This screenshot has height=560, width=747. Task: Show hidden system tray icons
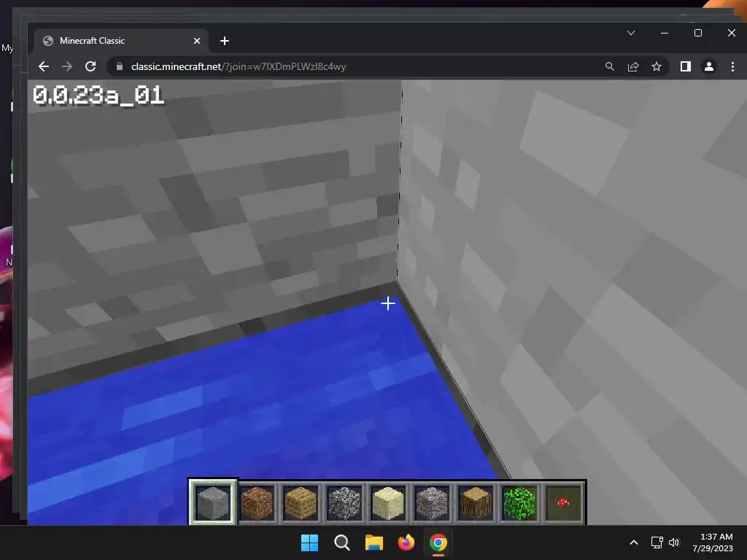pos(634,542)
